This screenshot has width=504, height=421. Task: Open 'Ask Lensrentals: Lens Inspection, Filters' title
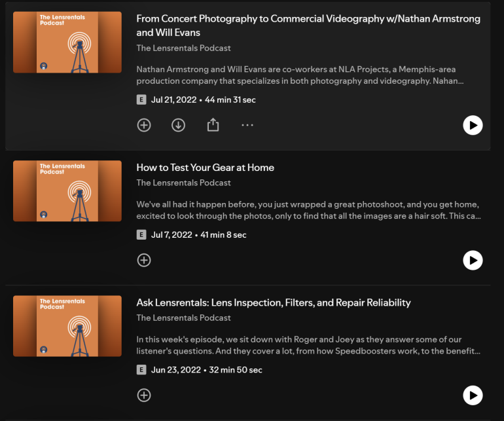point(274,302)
